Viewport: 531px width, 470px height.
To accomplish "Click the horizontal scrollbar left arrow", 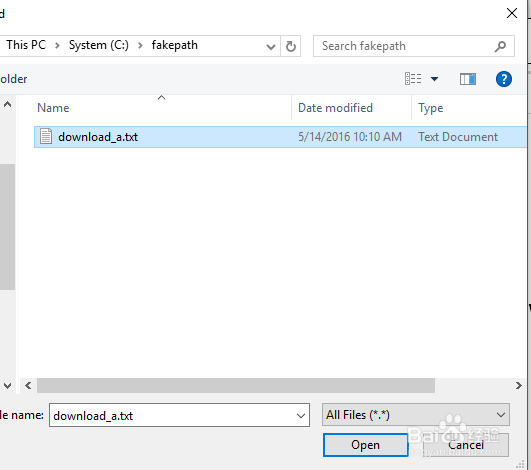I will [28, 385].
